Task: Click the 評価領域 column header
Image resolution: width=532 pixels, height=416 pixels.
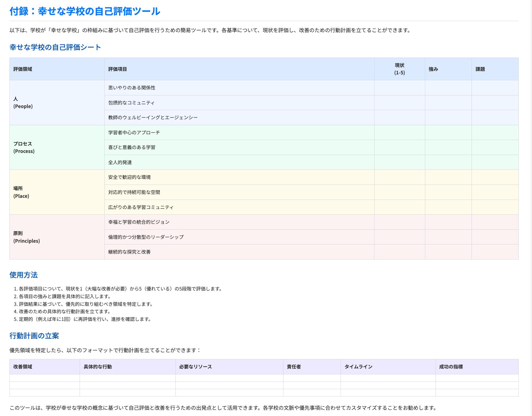Action: coord(57,69)
